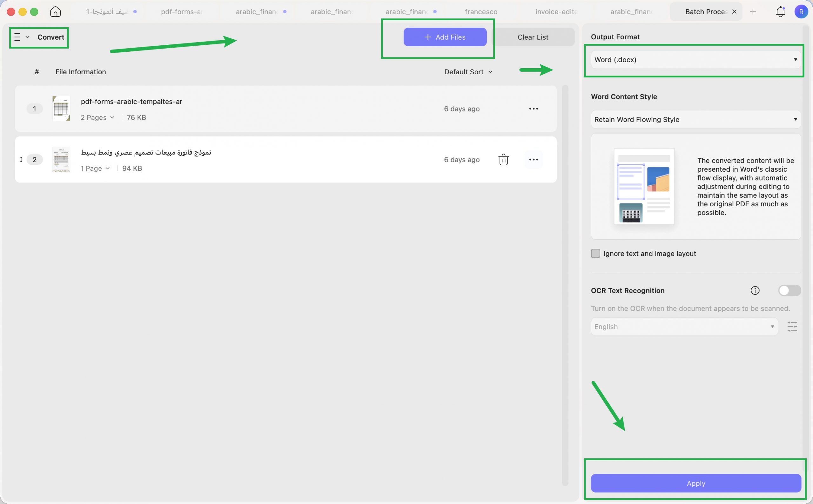Select the Batch Process tab
813x504 pixels.
706,12
